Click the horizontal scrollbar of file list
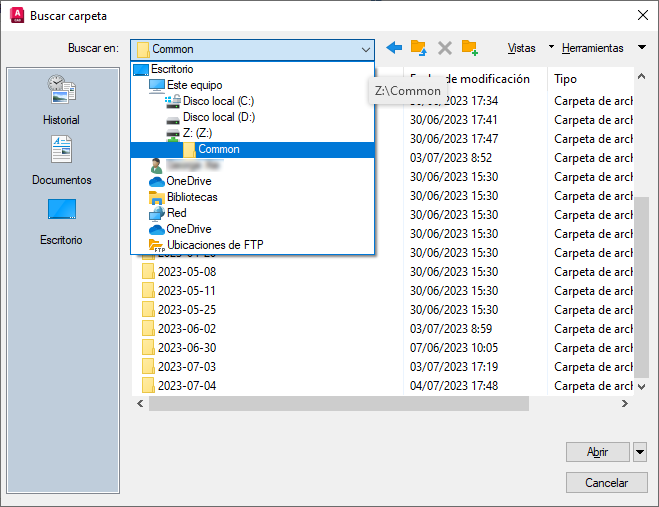The image size is (659, 507). [338, 403]
